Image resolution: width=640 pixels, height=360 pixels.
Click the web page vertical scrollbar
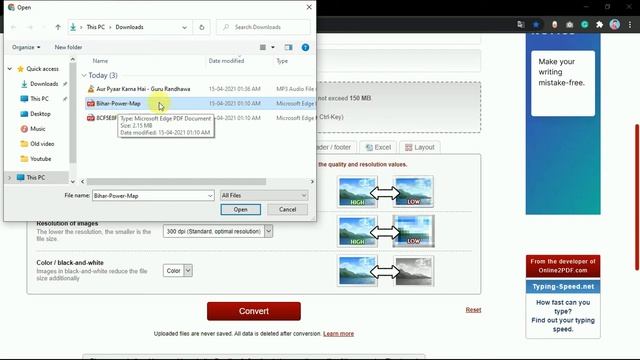(637, 197)
